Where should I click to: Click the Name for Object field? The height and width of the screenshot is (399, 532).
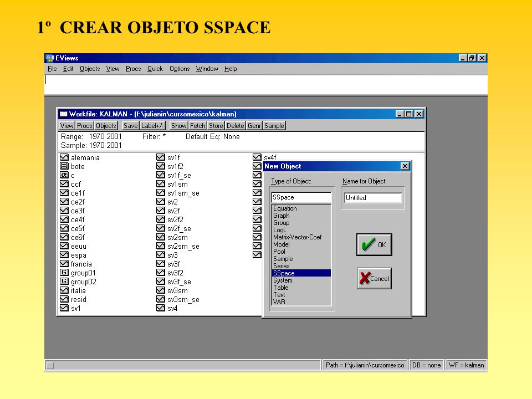tap(373, 198)
